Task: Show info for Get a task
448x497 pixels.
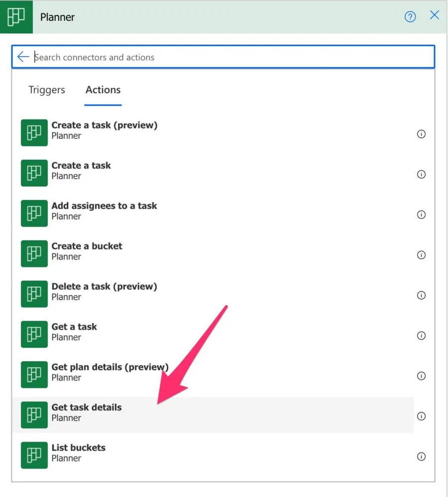Action: (421, 336)
